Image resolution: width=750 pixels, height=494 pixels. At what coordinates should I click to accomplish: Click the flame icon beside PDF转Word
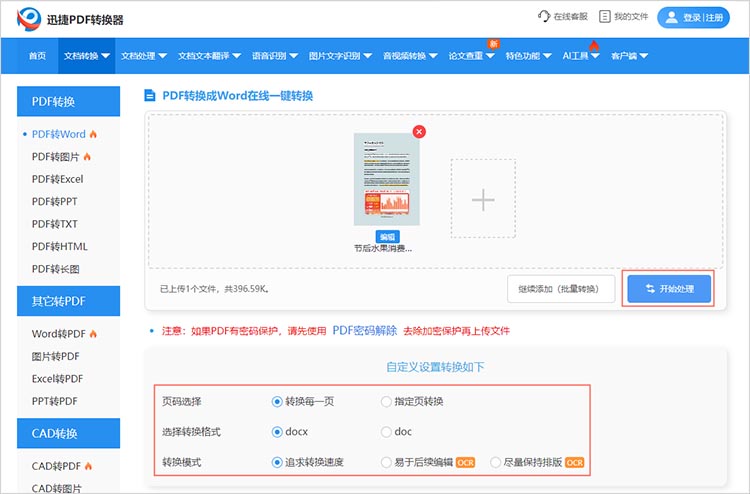coord(93,134)
